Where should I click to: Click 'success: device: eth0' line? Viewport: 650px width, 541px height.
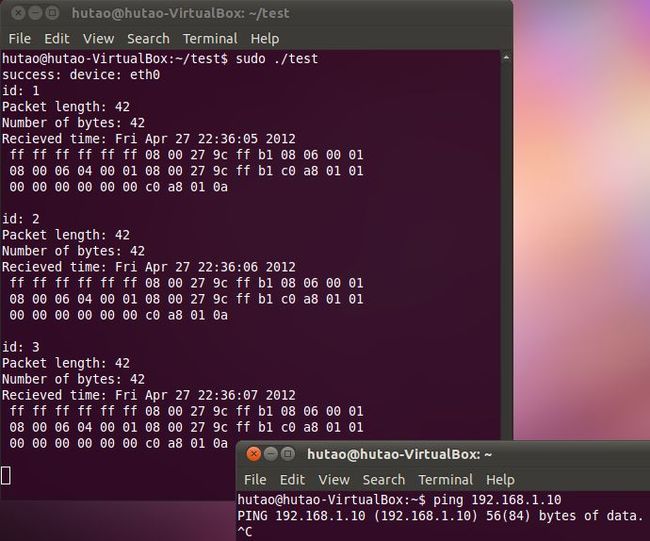pyautogui.click(x=81, y=75)
